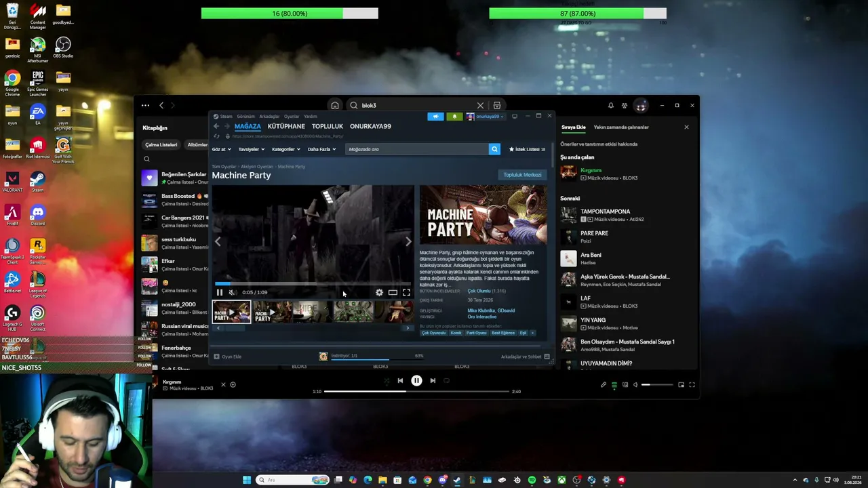Toggle repeat in the Spotify player

click(x=446, y=381)
